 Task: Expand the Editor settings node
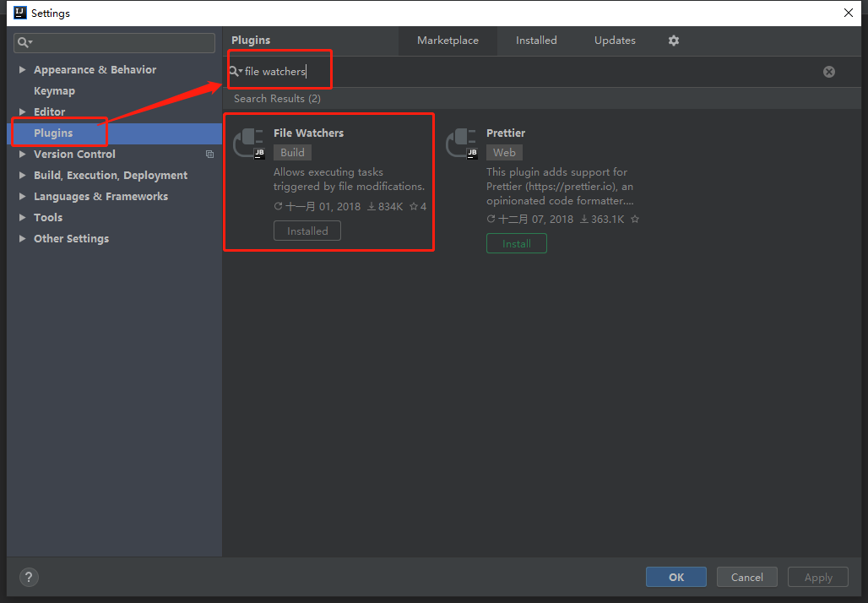click(x=22, y=111)
